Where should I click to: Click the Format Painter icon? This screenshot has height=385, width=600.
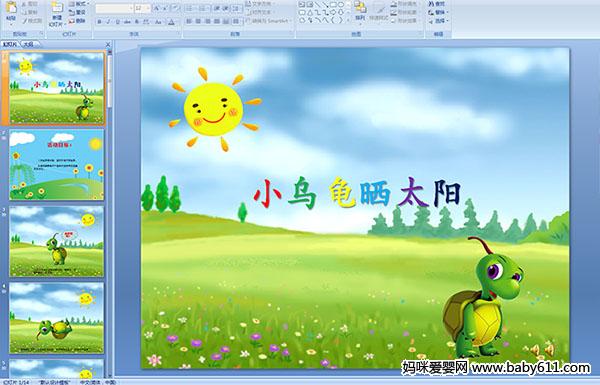(x=32, y=21)
